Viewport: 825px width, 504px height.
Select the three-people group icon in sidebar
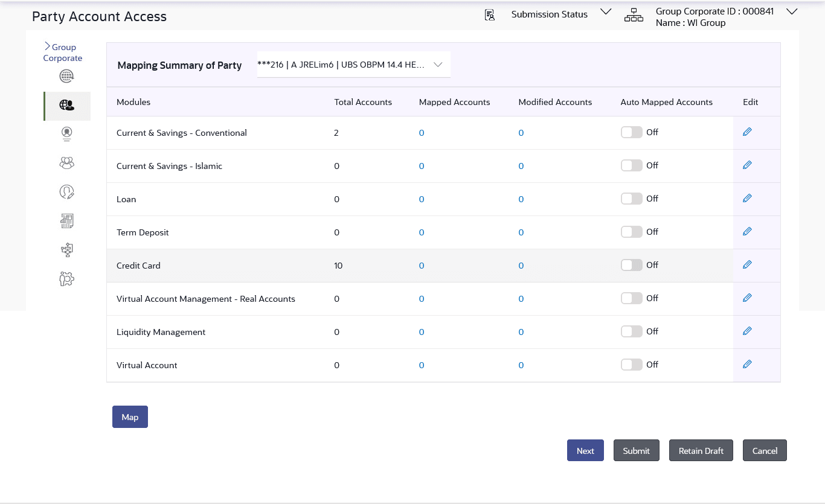pos(66,163)
